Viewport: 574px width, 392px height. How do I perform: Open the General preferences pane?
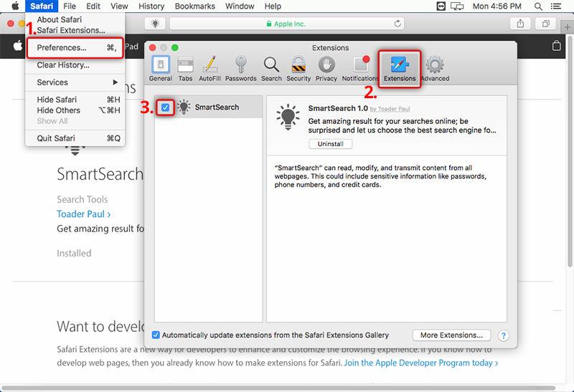click(160, 69)
